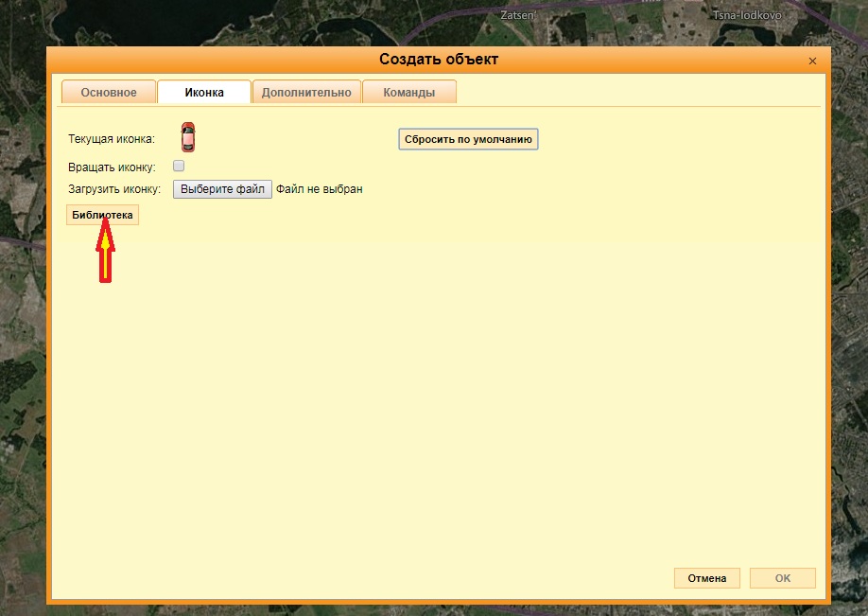Image resolution: width=868 pixels, height=616 pixels.
Task: Confirm with the OK button
Action: pos(782,578)
